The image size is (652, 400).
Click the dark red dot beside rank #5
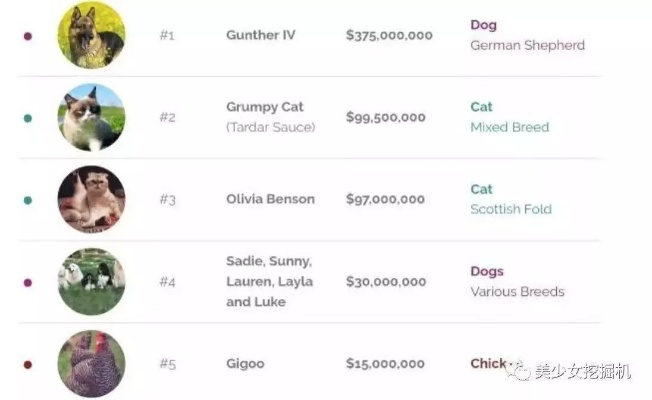28,364
